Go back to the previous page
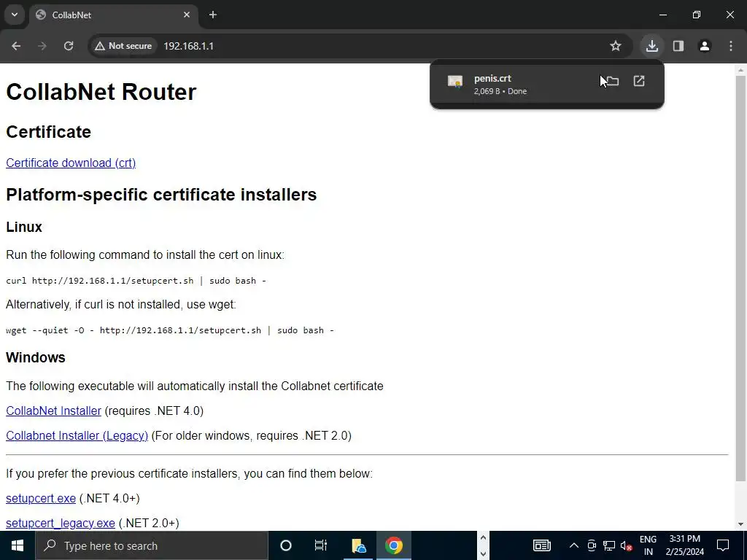The width and height of the screenshot is (747, 560). coord(16,46)
